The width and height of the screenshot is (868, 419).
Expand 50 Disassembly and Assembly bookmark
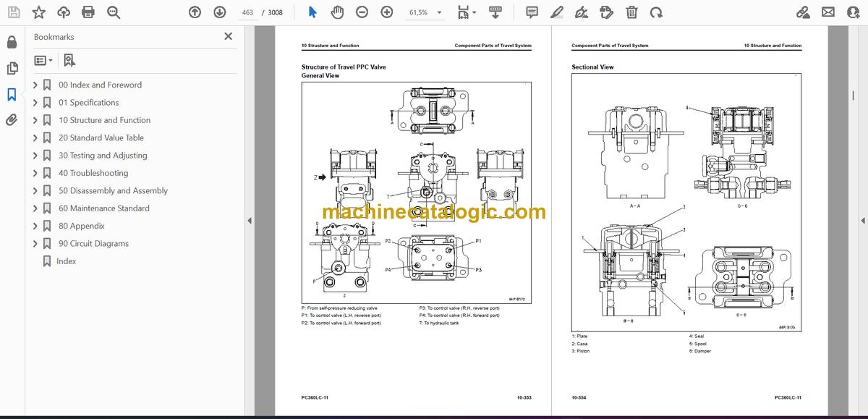[35, 190]
